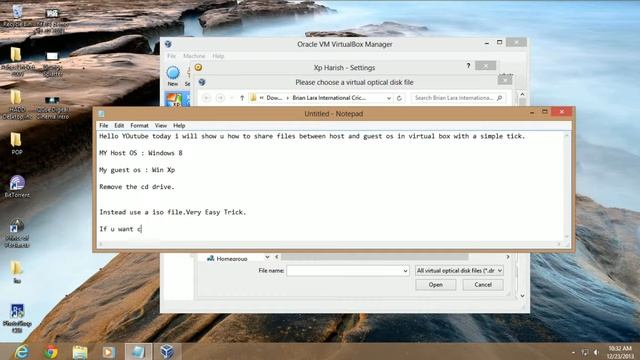Launch Photoshop CS6 desktop shortcut
The image size is (640, 360).
click(17, 318)
